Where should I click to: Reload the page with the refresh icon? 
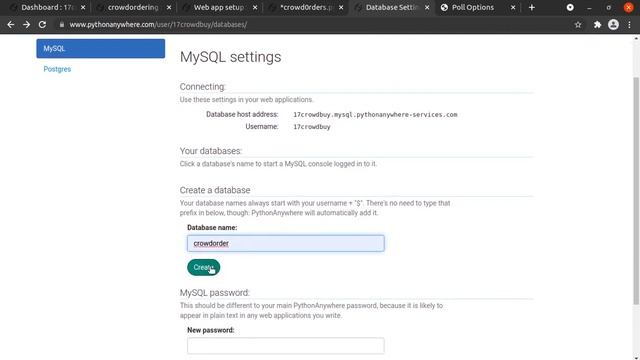pos(42,24)
